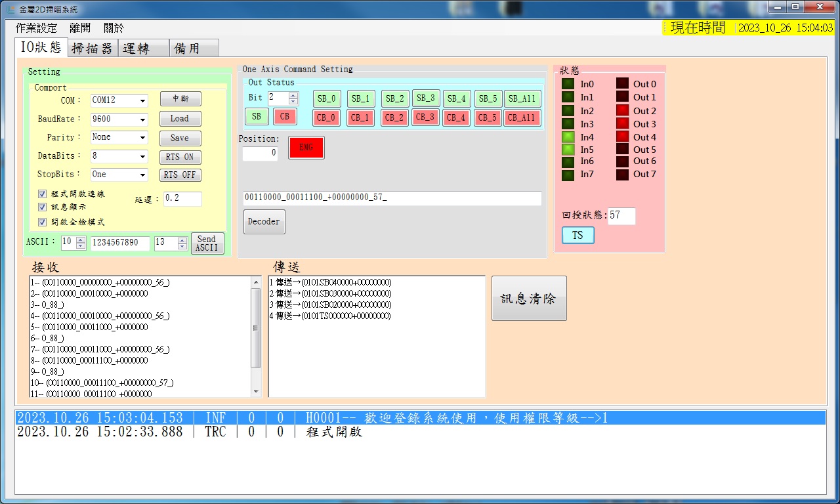Click the Out 0 LED indicator

click(622, 84)
